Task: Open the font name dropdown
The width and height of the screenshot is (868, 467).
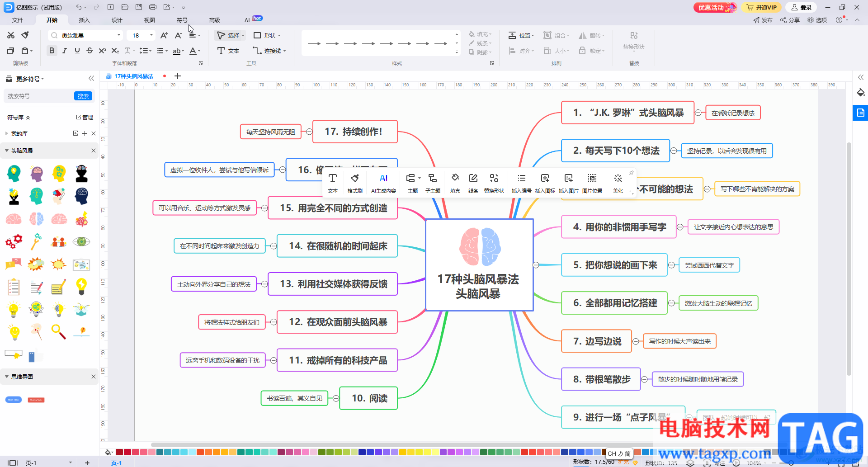Action: (119, 35)
